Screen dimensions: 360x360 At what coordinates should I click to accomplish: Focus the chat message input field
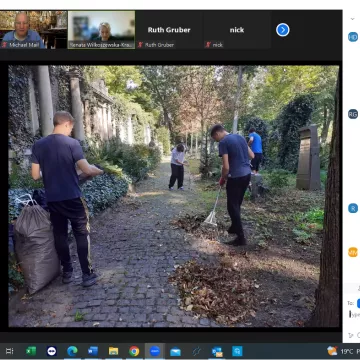click(x=354, y=315)
